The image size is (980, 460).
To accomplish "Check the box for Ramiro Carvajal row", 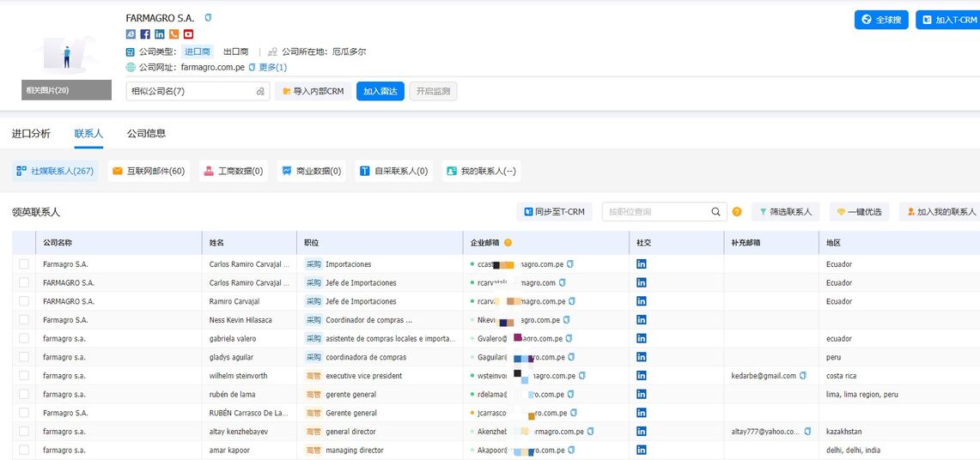I will point(24,301).
